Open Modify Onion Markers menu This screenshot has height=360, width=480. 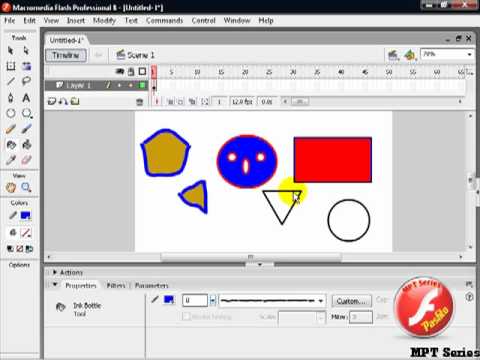pos(205,102)
